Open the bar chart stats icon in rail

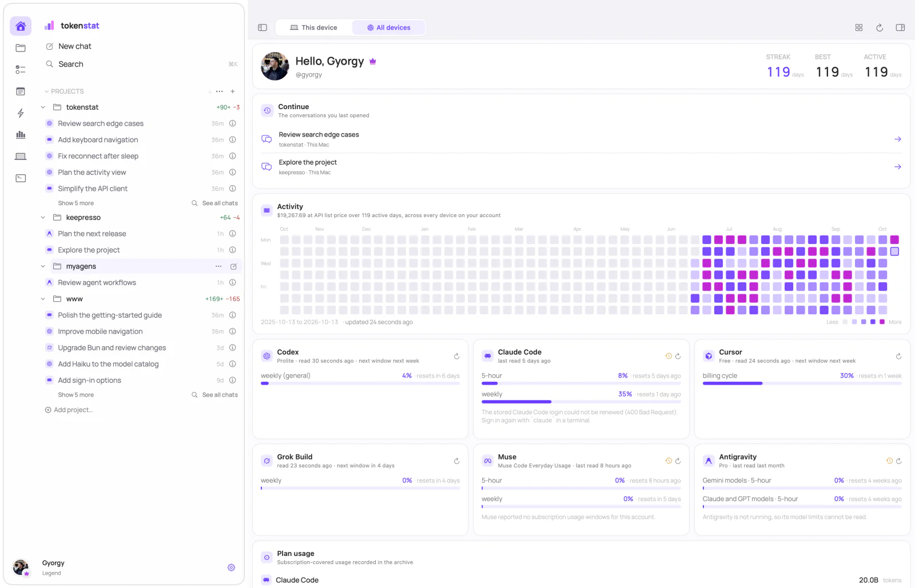click(x=21, y=135)
